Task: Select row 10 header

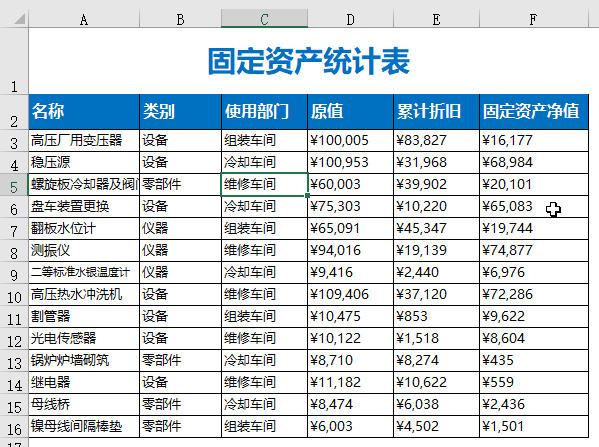Action: tap(14, 295)
